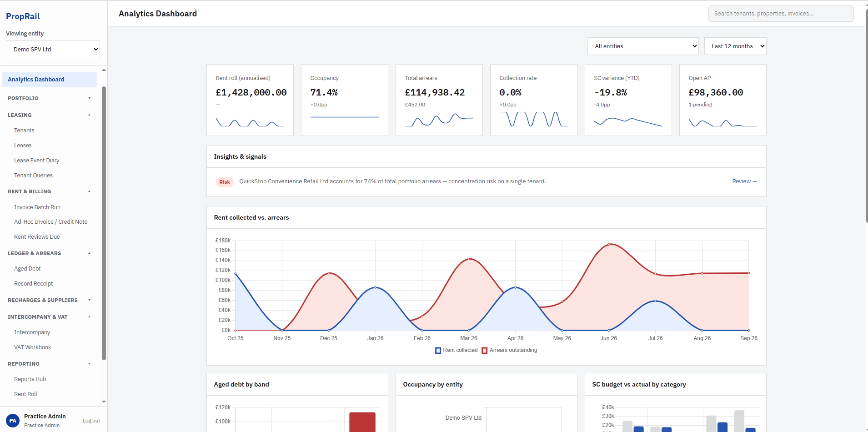Collapse the Intercompany & VAT section
The height and width of the screenshot is (432, 868).
(x=49, y=317)
